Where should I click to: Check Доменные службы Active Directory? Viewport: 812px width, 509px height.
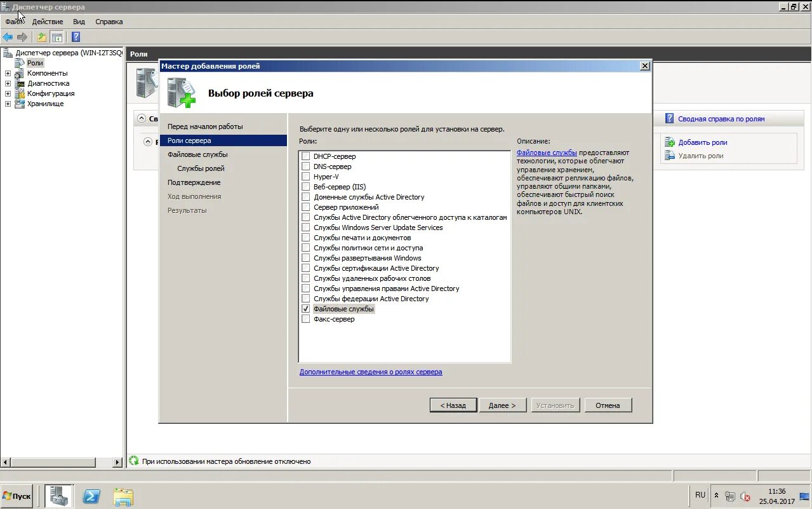pyautogui.click(x=306, y=197)
